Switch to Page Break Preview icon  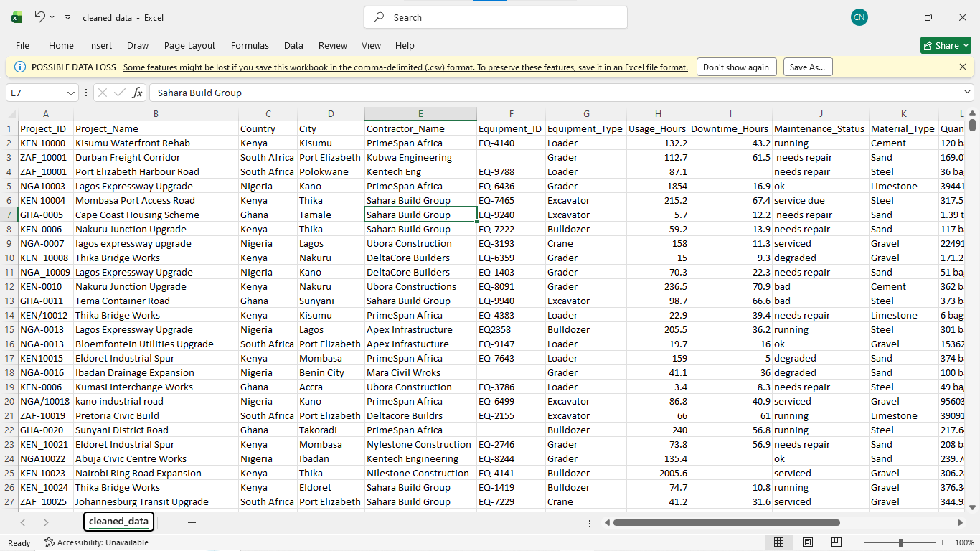coord(837,542)
